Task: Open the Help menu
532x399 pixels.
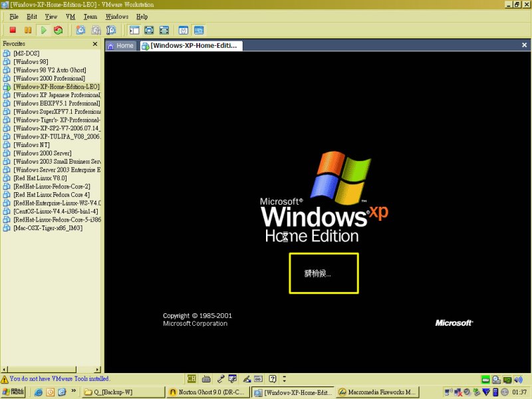Action: pyautogui.click(x=142, y=17)
